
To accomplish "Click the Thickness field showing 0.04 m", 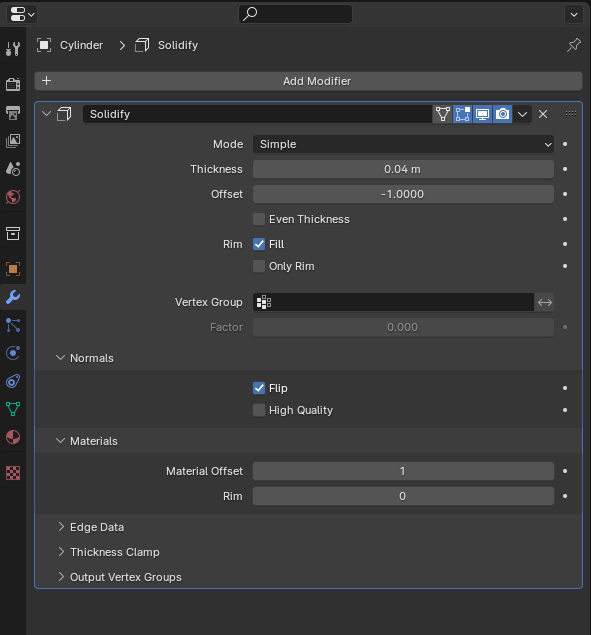I will (x=403, y=169).
